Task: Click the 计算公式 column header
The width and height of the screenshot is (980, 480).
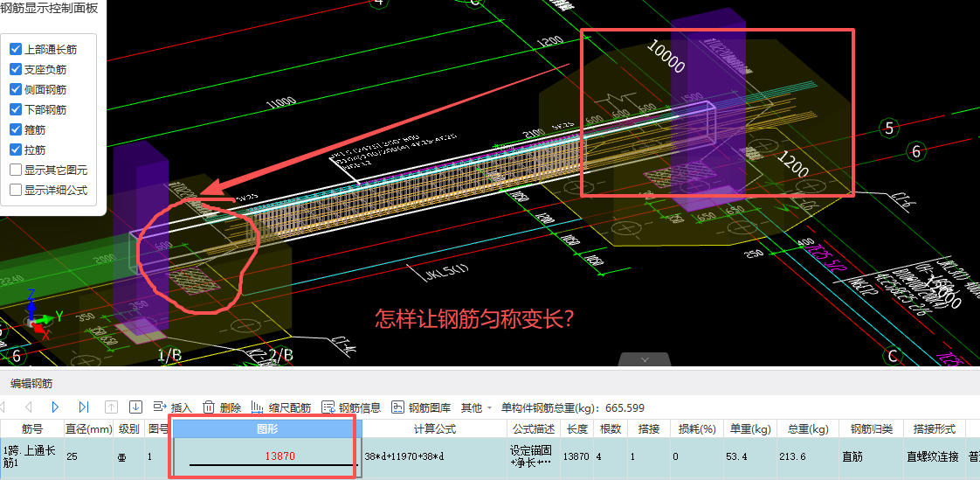Action: coord(435,428)
